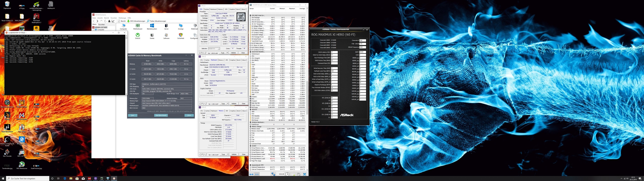Go forward in AIDA64 toolbar
Screen dimensions: 644x181
tap(97, 21)
